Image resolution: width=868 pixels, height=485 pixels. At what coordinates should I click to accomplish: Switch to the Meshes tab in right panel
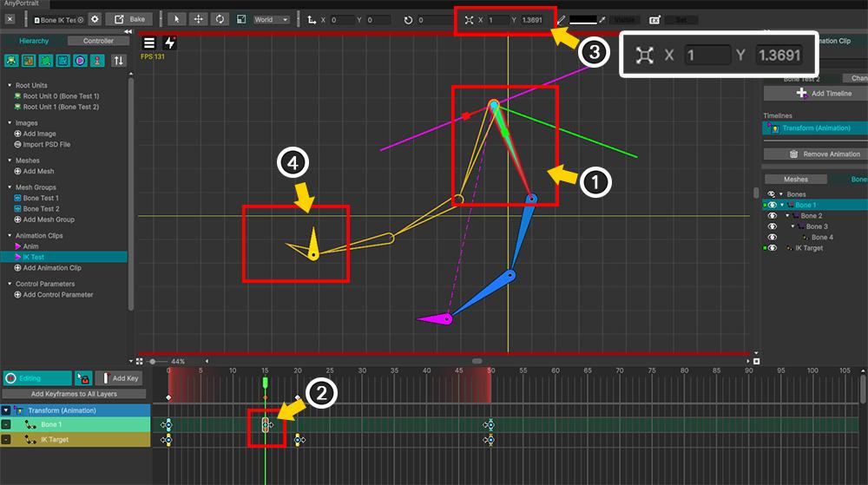tap(795, 180)
